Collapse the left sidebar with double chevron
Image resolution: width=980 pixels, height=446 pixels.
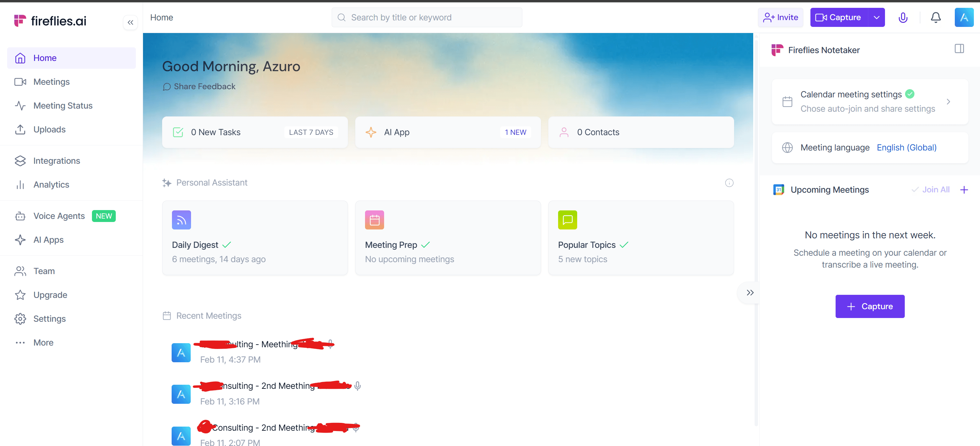coord(130,22)
